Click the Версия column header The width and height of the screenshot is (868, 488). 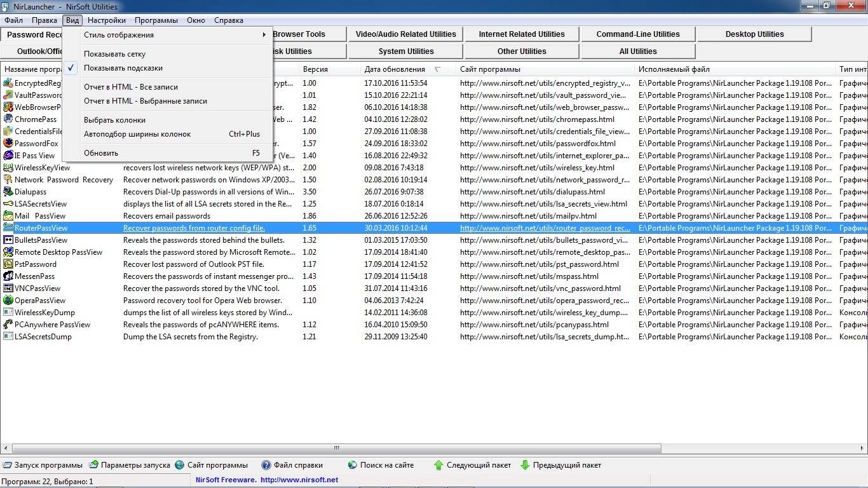click(329, 69)
